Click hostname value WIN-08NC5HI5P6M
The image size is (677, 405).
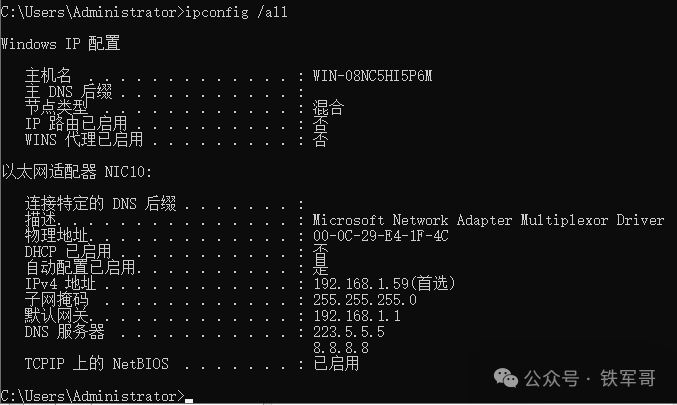(x=372, y=76)
